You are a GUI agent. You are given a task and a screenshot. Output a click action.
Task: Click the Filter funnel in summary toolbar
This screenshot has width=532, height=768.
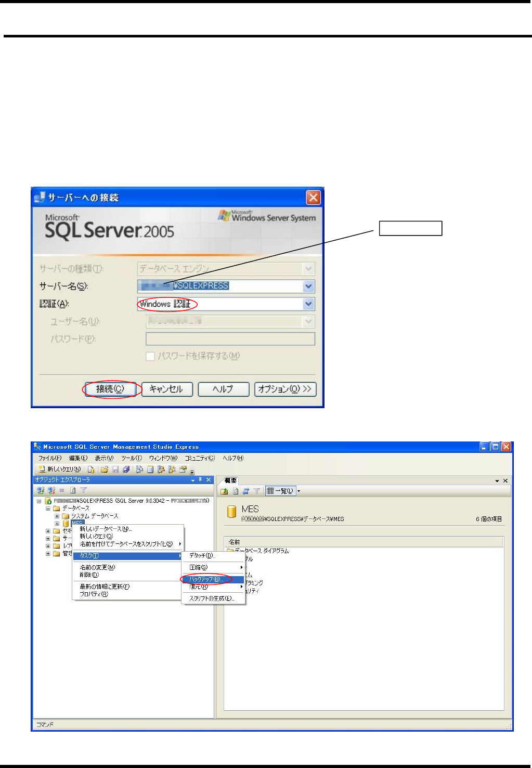(x=256, y=491)
